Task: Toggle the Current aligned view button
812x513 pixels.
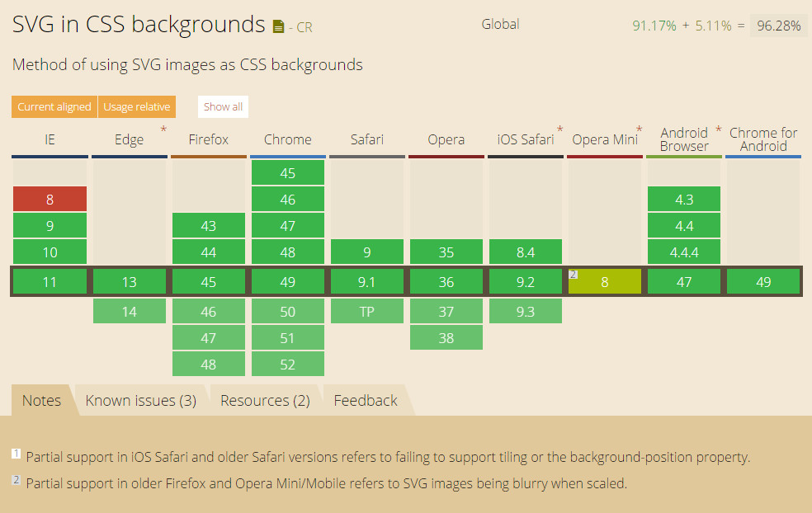Action: pyautogui.click(x=54, y=106)
